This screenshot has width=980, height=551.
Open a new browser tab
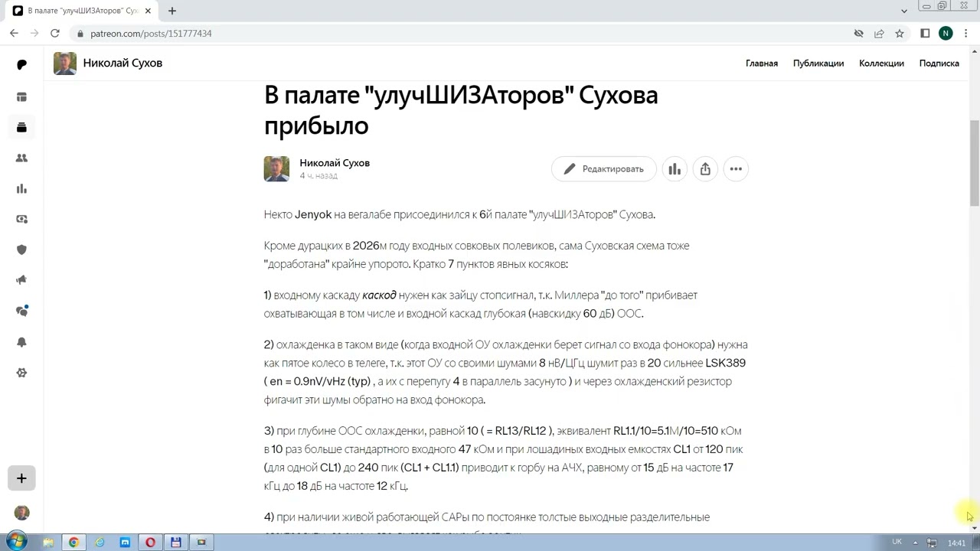click(172, 11)
